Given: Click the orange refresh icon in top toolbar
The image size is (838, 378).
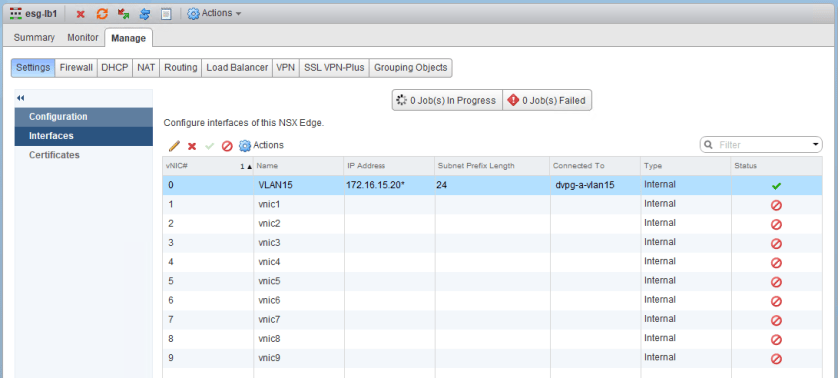Looking at the screenshot, I should (x=102, y=14).
